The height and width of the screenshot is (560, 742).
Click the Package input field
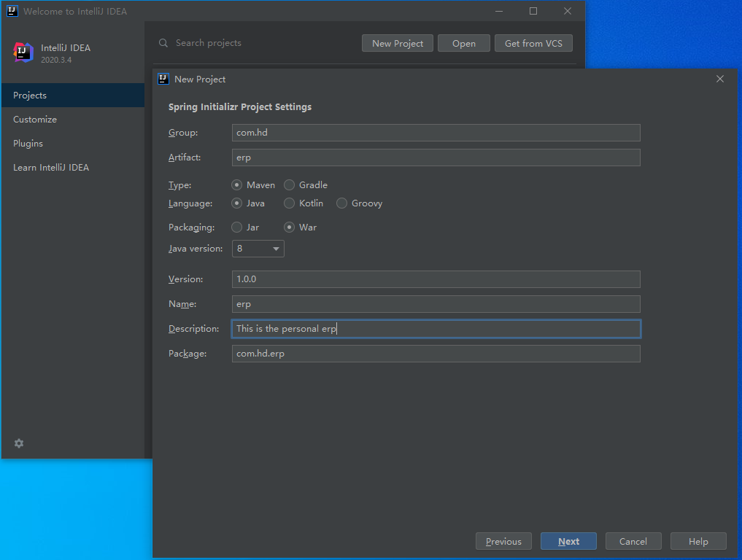click(436, 354)
